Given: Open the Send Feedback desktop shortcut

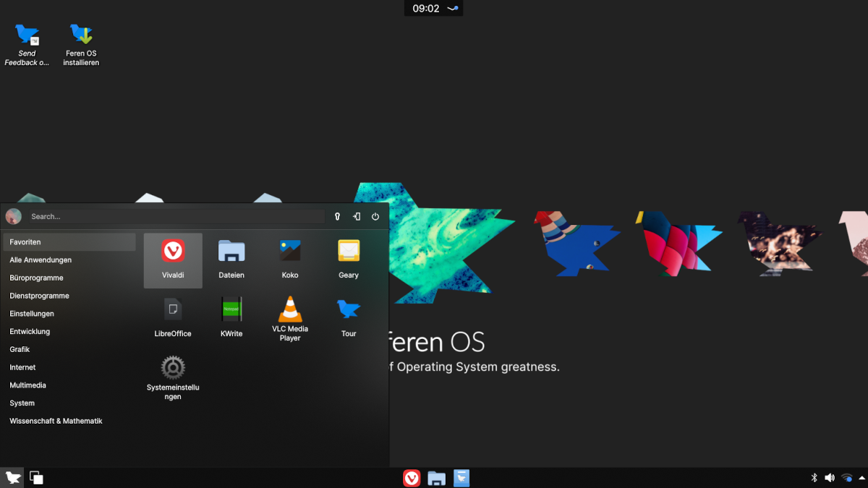Looking at the screenshot, I should [x=27, y=45].
